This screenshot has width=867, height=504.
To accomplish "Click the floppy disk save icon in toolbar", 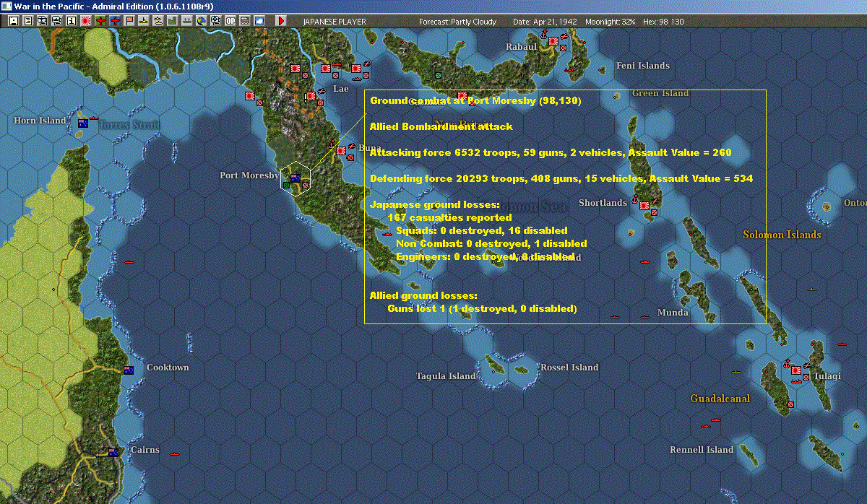I will [14, 21].
